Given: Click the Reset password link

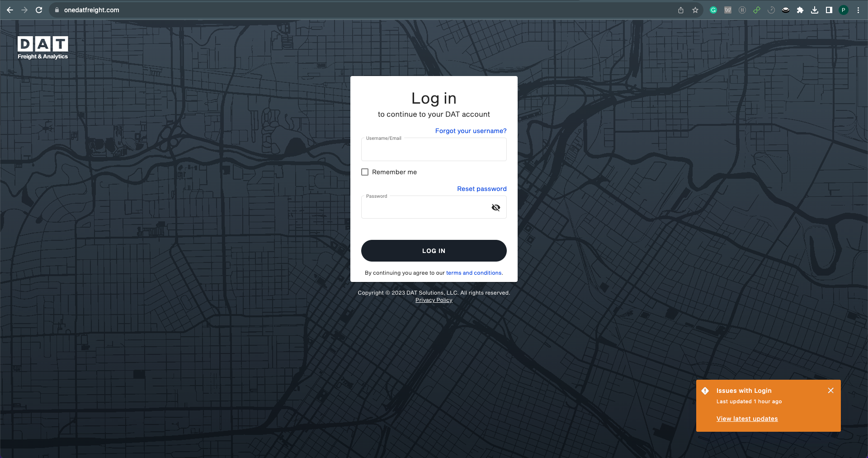Looking at the screenshot, I should pyautogui.click(x=482, y=189).
